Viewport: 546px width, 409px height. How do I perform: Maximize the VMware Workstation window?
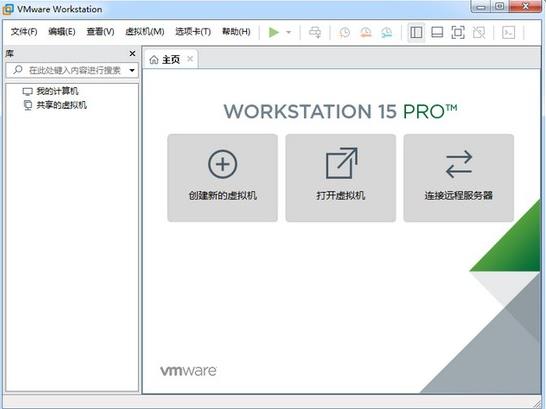(500, 7)
